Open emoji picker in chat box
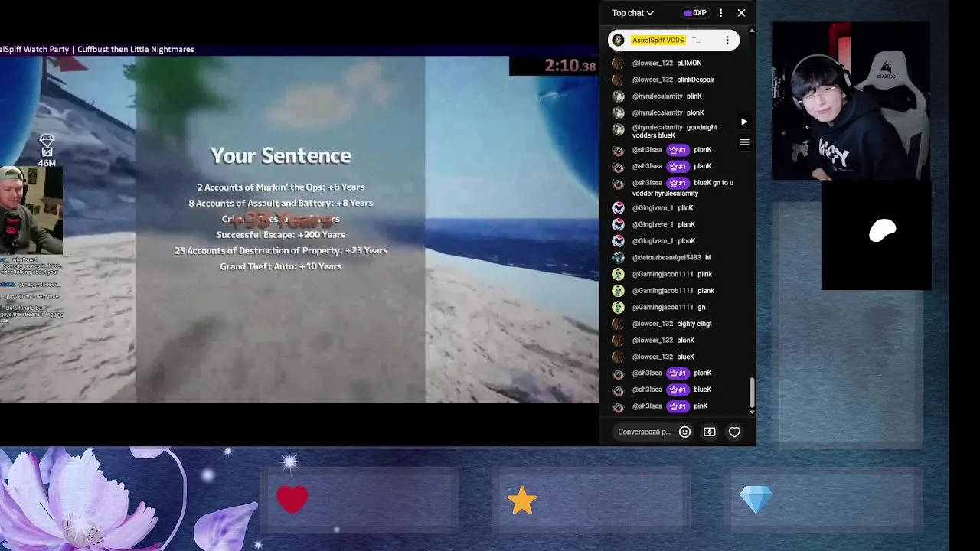 pos(684,432)
